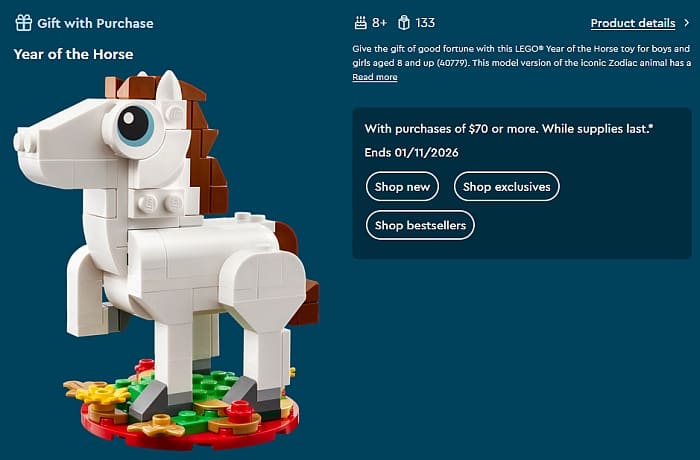This screenshot has width=700, height=460.
Task: Click the Gift with Purchase label
Action: 95,23
